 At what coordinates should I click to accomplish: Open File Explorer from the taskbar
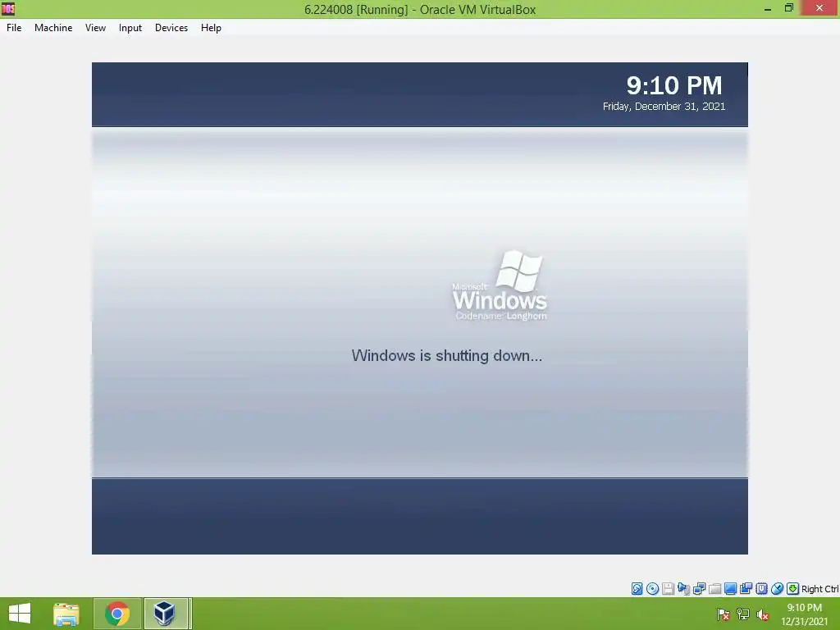[x=66, y=614]
